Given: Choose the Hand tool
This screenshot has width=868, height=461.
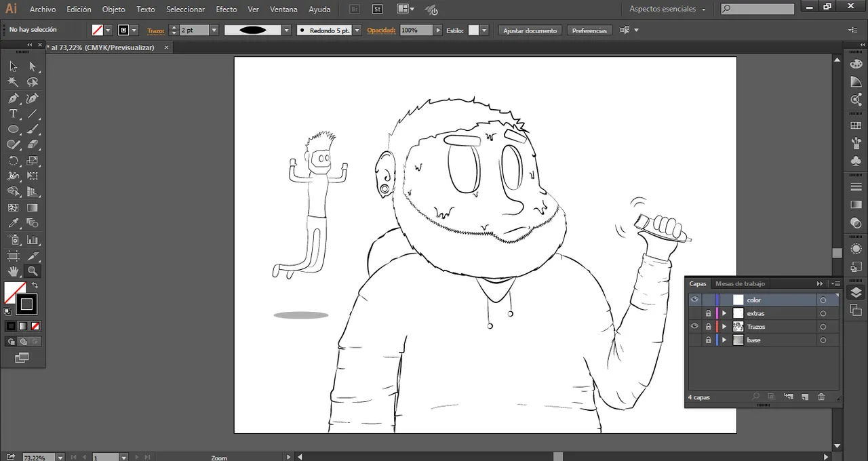Looking at the screenshot, I should click(x=13, y=271).
